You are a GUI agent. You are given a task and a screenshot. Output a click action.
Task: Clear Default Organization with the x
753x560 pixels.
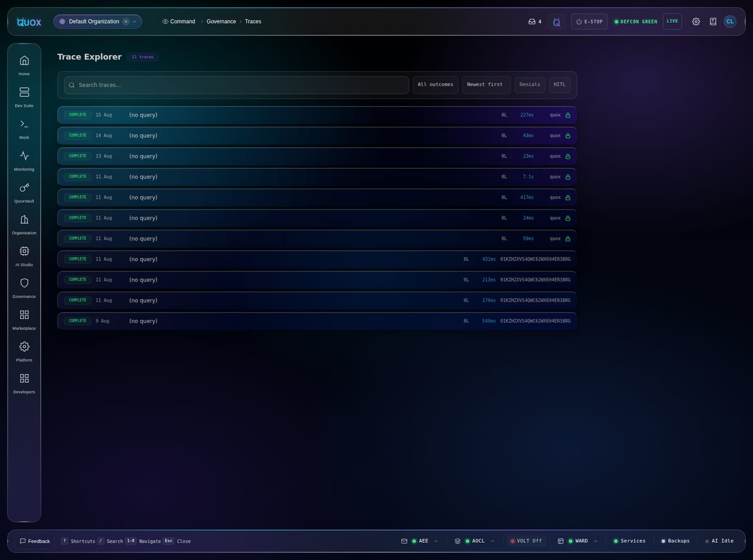[x=126, y=22]
